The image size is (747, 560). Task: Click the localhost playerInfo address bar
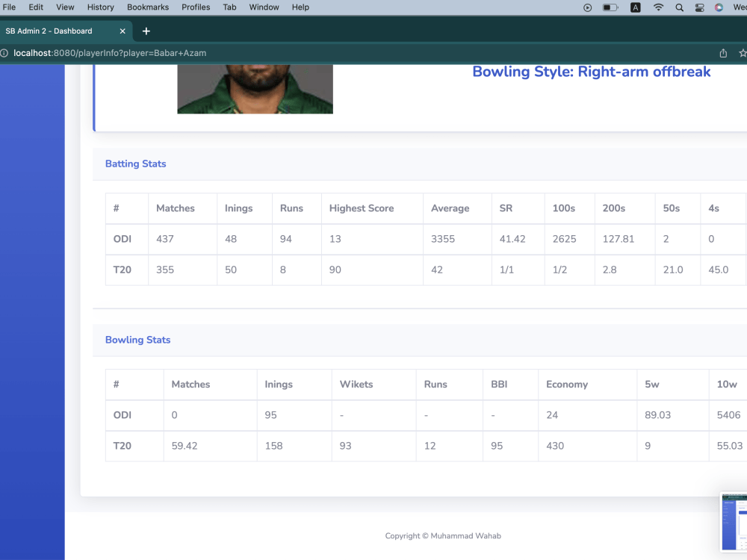click(110, 53)
